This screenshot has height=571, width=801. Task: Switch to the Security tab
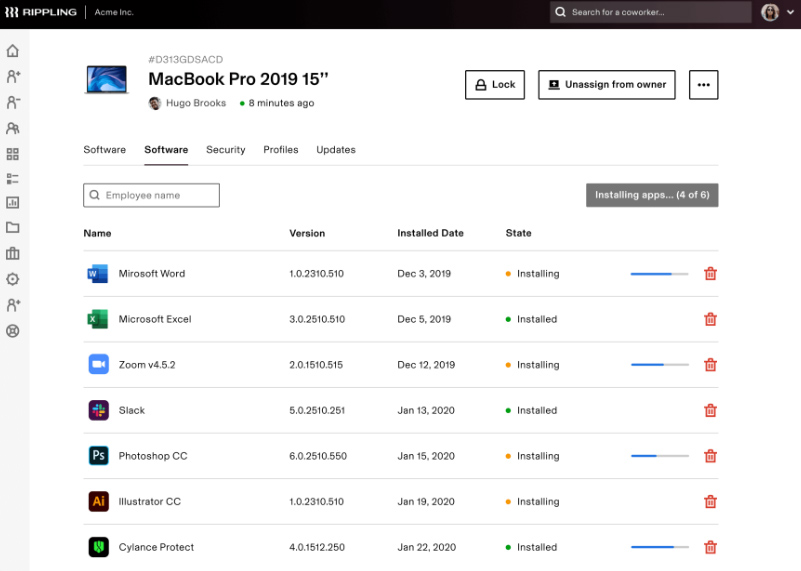tap(226, 150)
